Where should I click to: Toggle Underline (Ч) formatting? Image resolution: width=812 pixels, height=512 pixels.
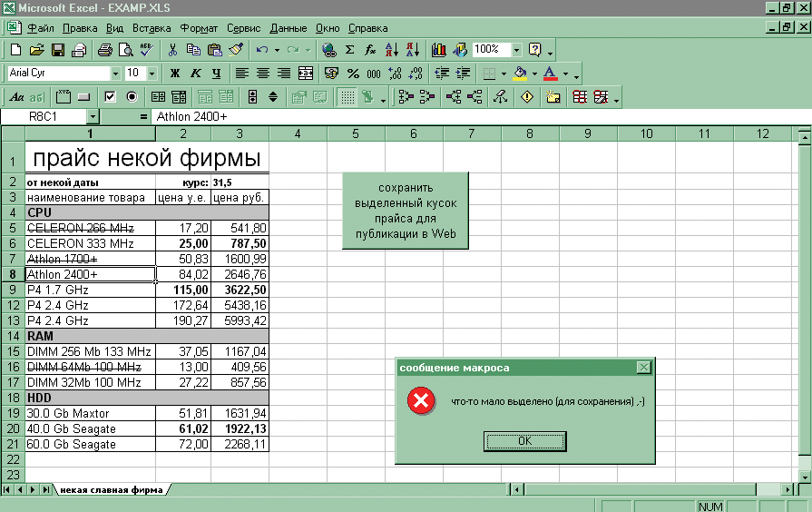[217, 74]
